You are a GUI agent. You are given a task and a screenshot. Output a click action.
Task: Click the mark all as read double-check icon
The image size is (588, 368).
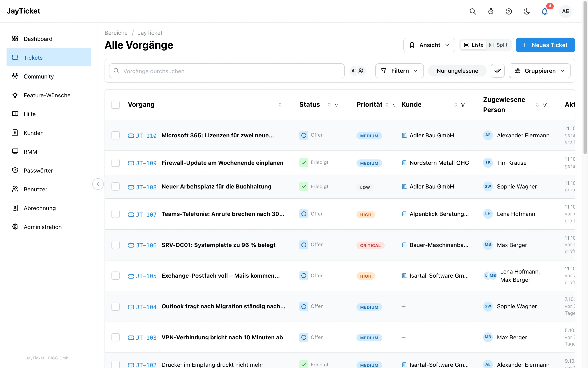tap(498, 71)
